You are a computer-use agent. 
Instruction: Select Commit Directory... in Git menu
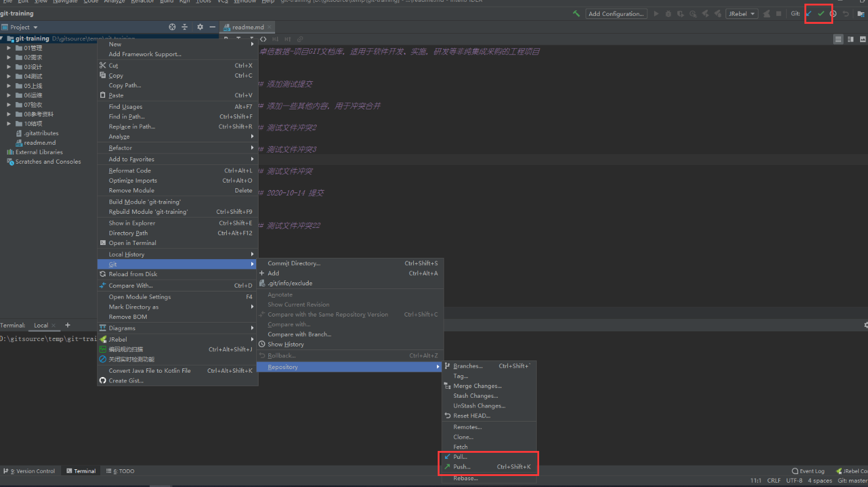click(350, 263)
